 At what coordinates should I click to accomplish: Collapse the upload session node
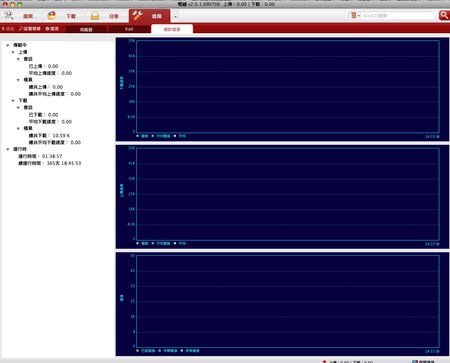(18, 59)
